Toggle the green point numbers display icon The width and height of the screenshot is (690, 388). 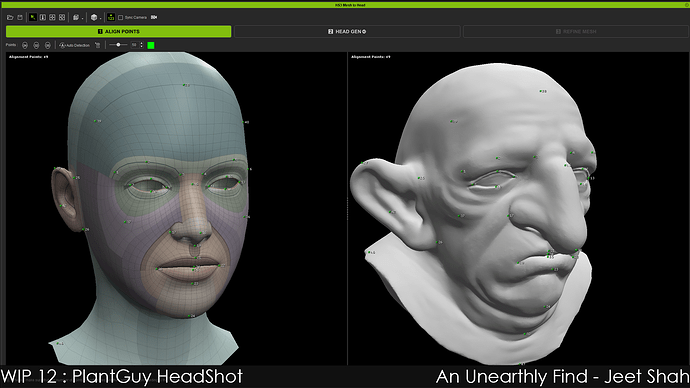tap(111, 18)
